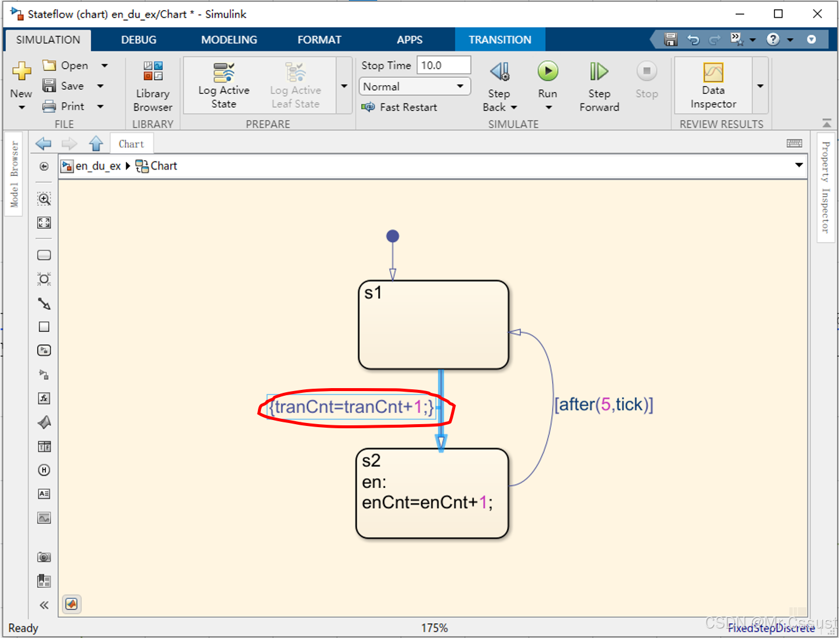Screen dimensions: 840x638
Task: Toggle Fast Restart mode
Action: 400,107
